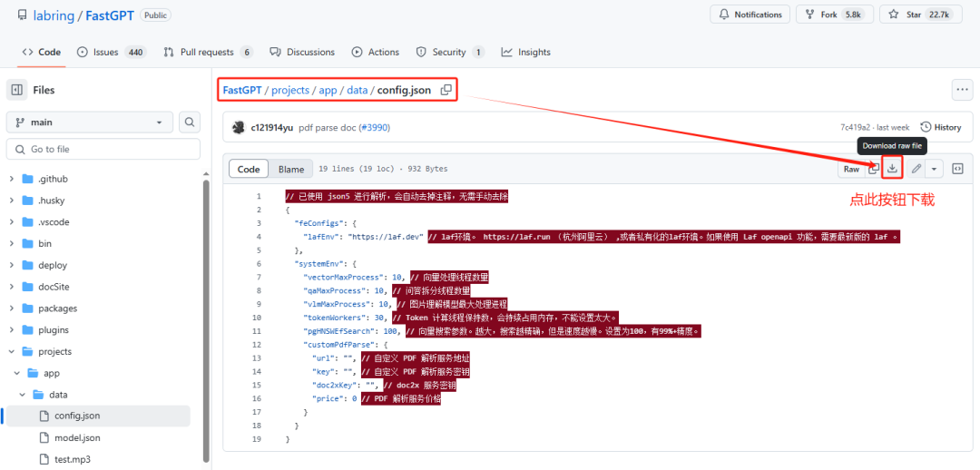Click line number 6 in code
Viewport: 980px width, 470px height.
point(258,264)
